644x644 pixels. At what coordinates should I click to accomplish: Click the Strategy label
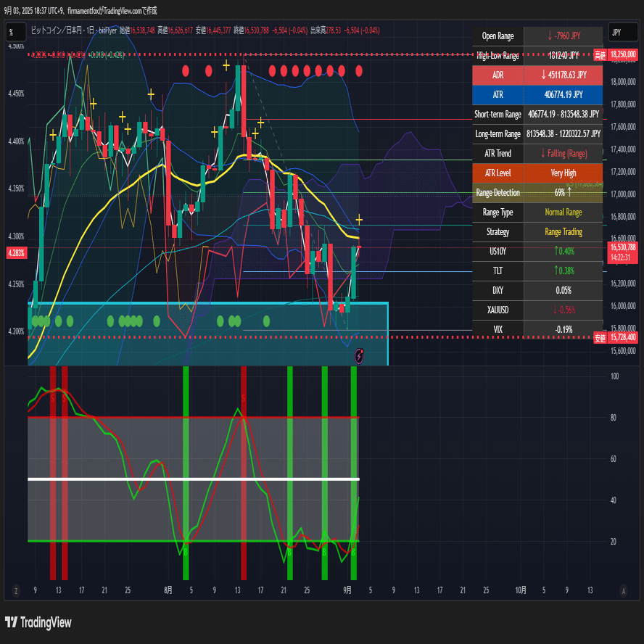[498, 231]
